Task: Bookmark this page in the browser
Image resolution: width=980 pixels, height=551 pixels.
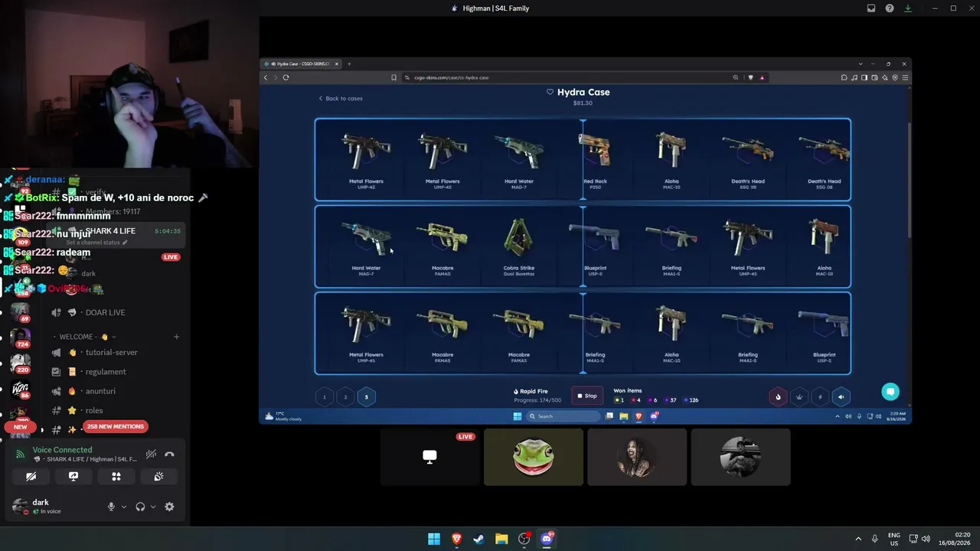Action: [394, 77]
